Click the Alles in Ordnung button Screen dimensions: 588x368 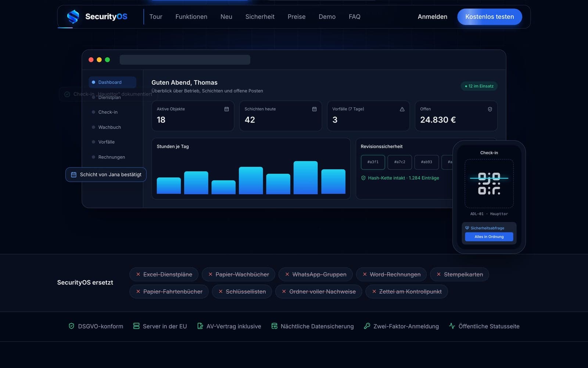[x=489, y=237]
